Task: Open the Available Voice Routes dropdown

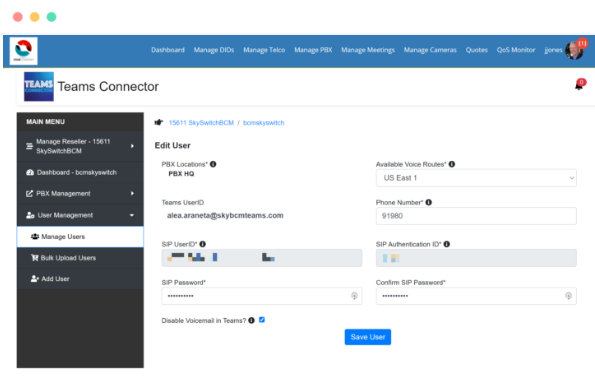Action: point(476,178)
